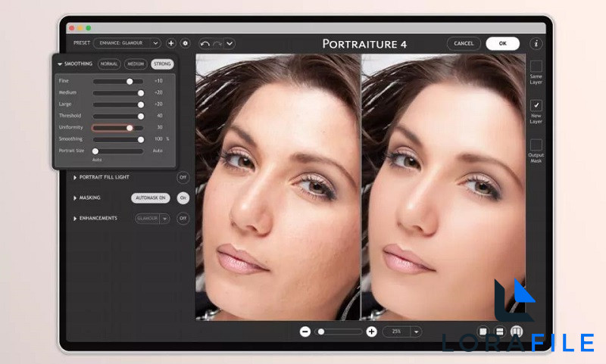The image size is (606, 364).
Task: Redo the last adjustment
Action: 217,44
